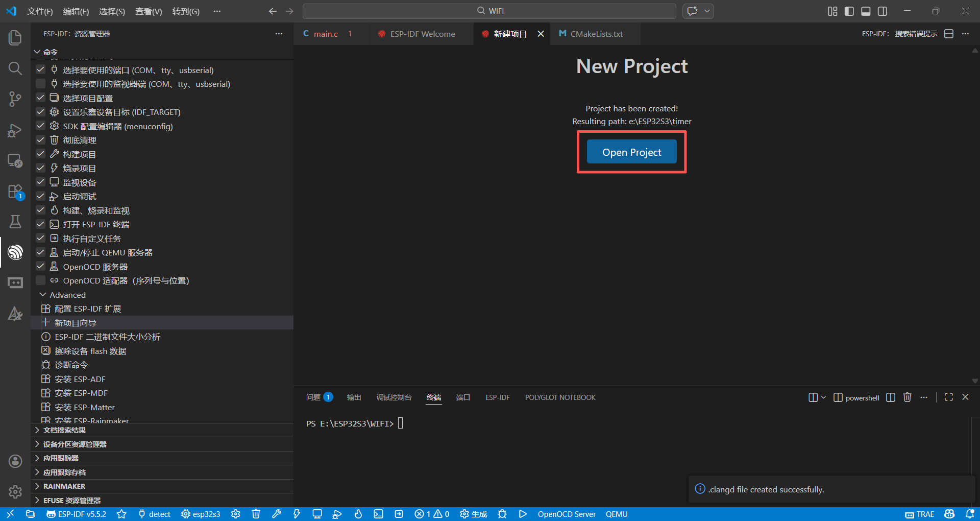The width and height of the screenshot is (980, 521).
Task: Collapse the 命令 section
Action: point(37,52)
